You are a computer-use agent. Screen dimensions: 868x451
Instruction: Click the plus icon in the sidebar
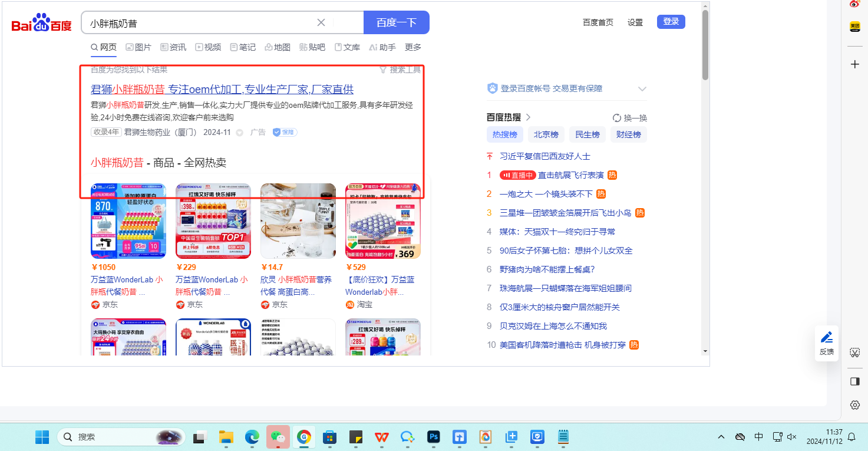pos(855,64)
